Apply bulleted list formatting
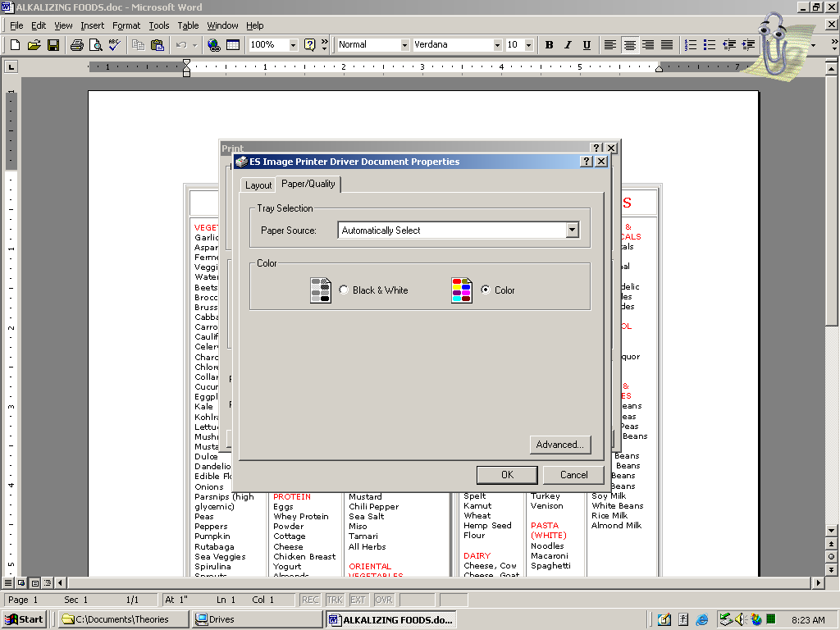The height and width of the screenshot is (630, 840). (710, 45)
